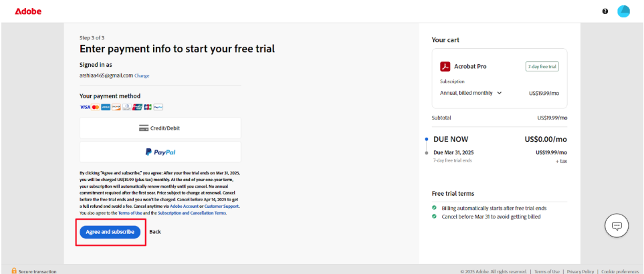644x274 pixels.
Task: Open footer Privacy Policy link
Action: coord(580,271)
